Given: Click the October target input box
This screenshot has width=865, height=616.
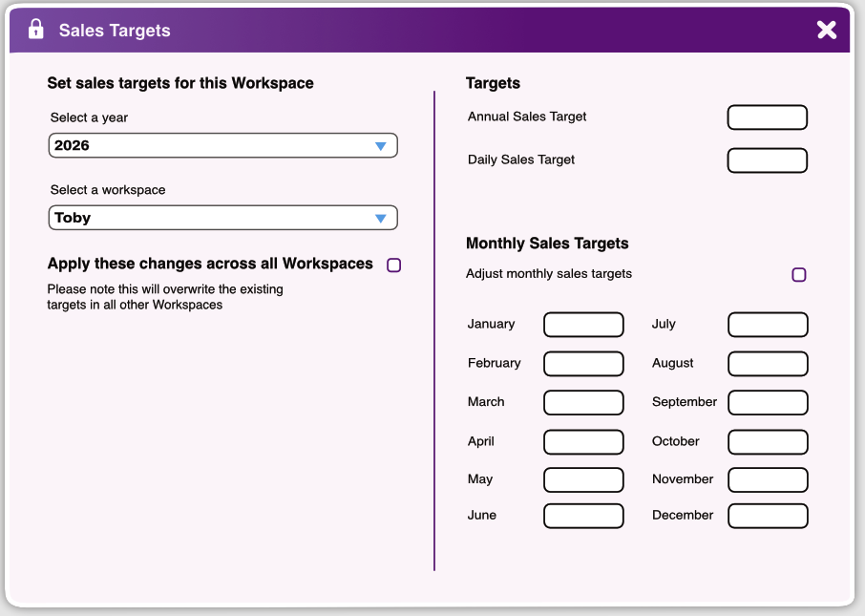Looking at the screenshot, I should click(768, 442).
